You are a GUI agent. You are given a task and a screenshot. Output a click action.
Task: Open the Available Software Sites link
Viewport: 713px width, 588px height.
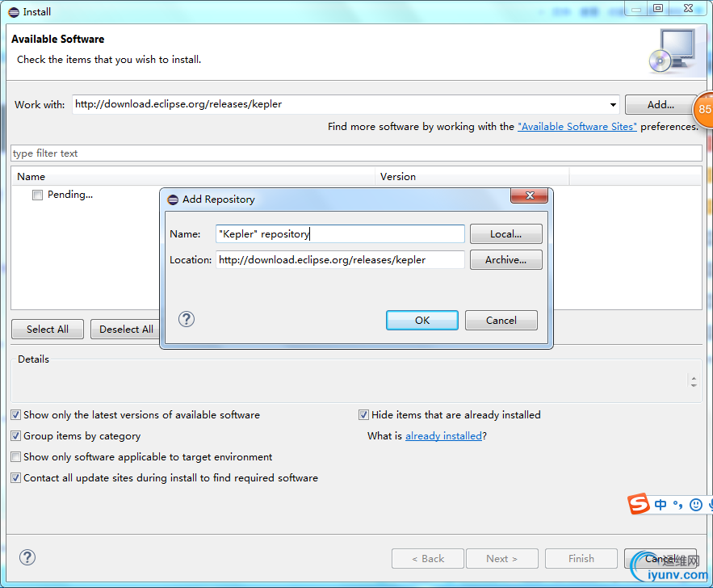tap(577, 127)
